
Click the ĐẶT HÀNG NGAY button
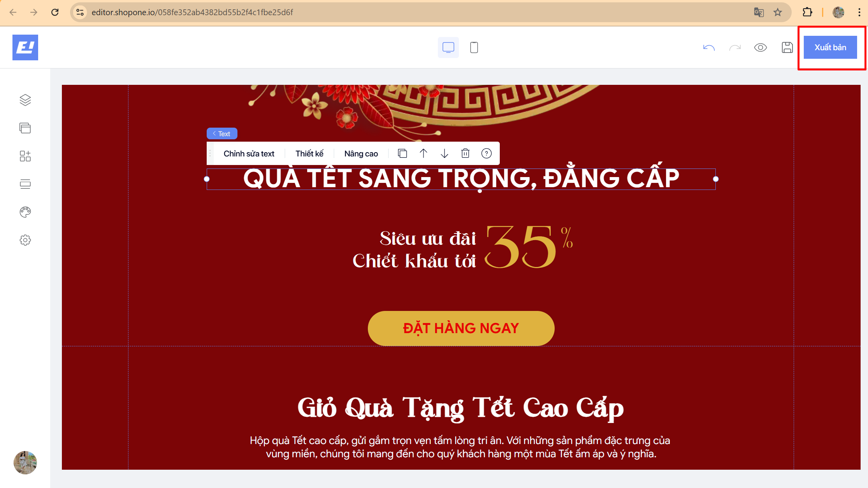point(461,328)
